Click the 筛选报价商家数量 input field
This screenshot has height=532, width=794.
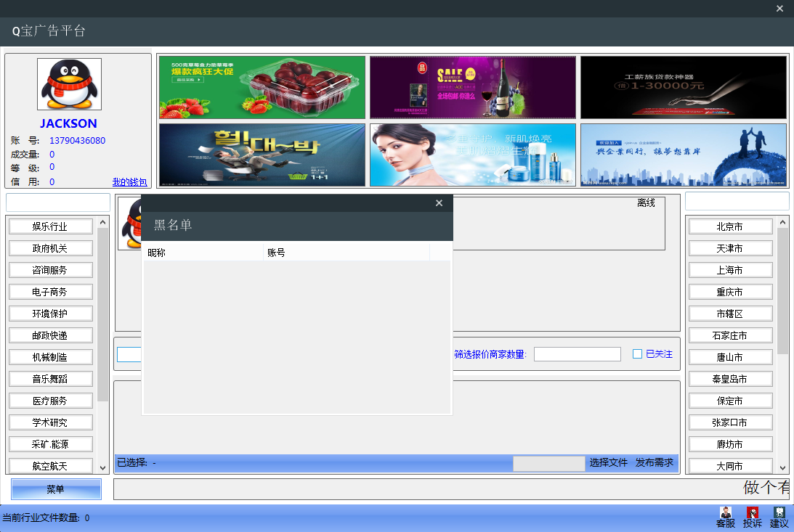577,354
